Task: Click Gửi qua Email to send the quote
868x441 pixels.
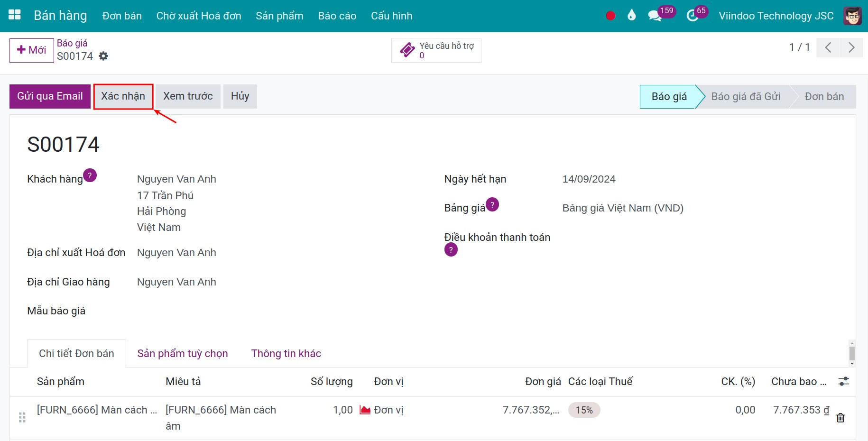Action: tap(49, 96)
